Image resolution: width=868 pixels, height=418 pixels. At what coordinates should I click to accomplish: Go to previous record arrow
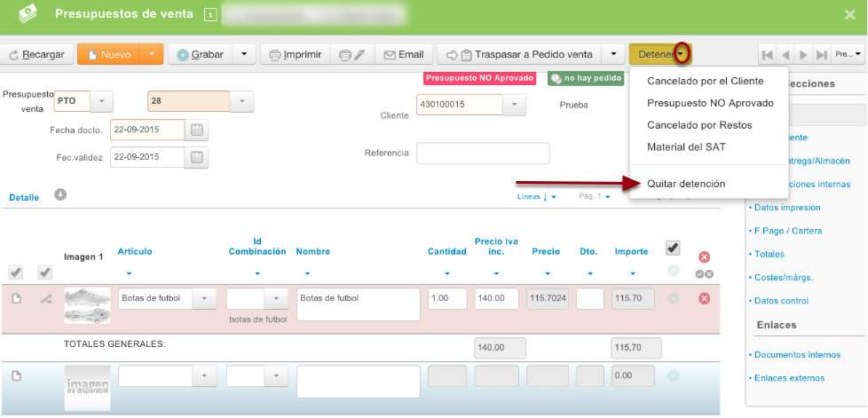point(785,55)
